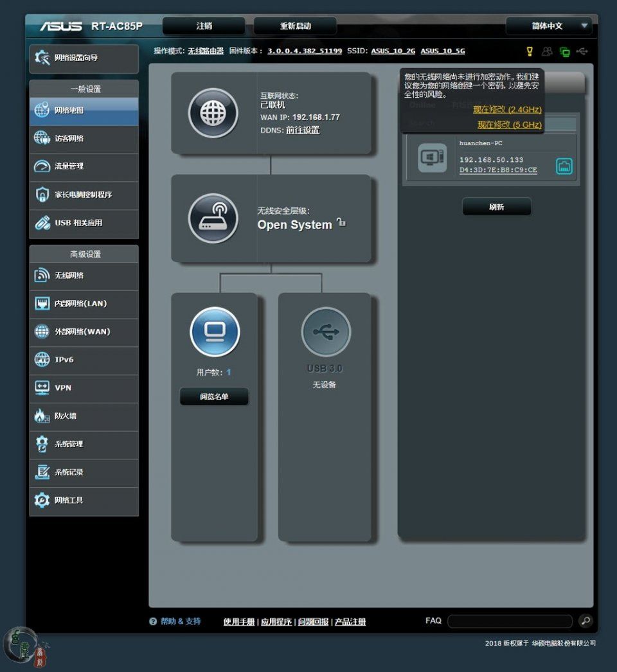The height and width of the screenshot is (672, 617).
Task: Click the USB 3.0 device icon
Action: [326, 332]
